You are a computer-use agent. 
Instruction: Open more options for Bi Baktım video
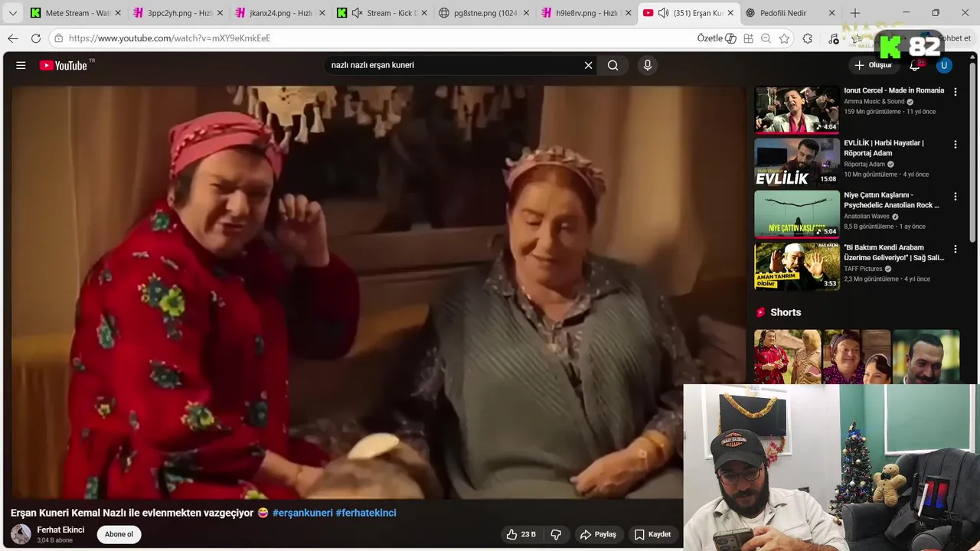[955, 249]
